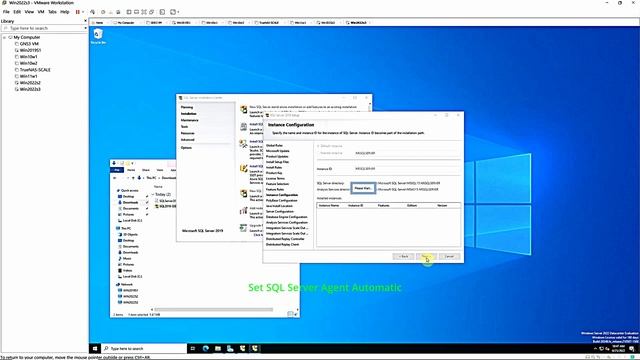This screenshot has height=360, width=640.
Task: Open the File tab in File Explorer
Action: click(117, 170)
